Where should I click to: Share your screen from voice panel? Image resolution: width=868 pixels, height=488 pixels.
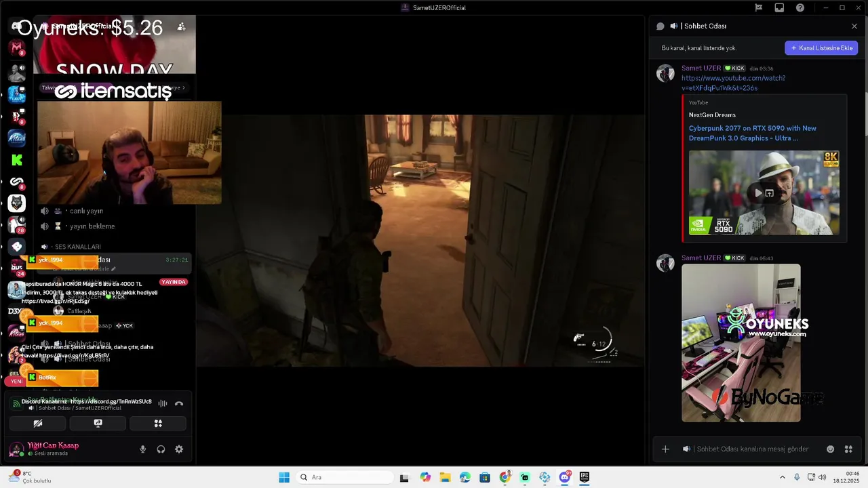[98, 423]
